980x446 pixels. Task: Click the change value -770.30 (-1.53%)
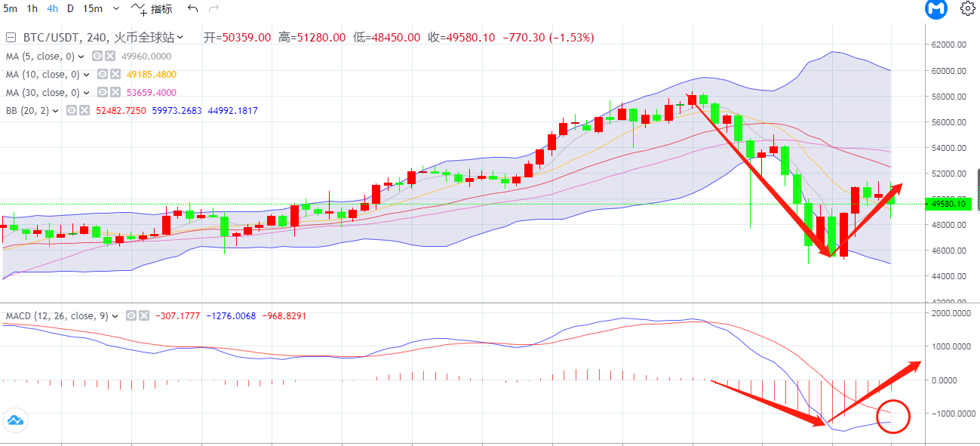[548, 37]
